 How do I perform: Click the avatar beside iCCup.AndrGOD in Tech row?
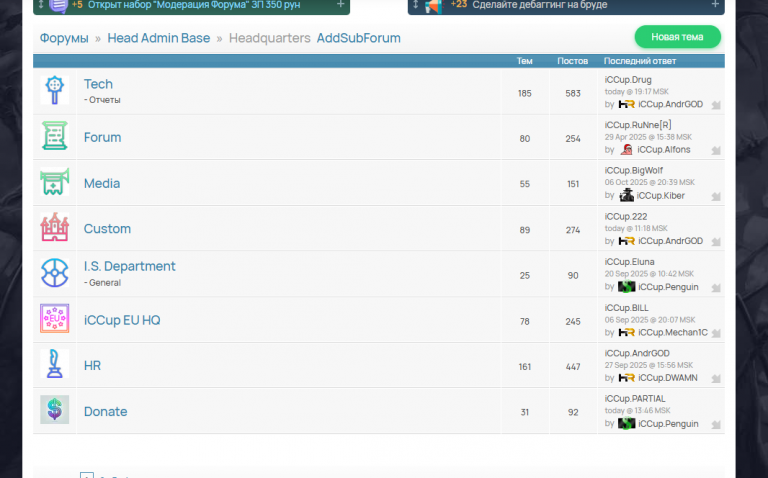[626, 104]
